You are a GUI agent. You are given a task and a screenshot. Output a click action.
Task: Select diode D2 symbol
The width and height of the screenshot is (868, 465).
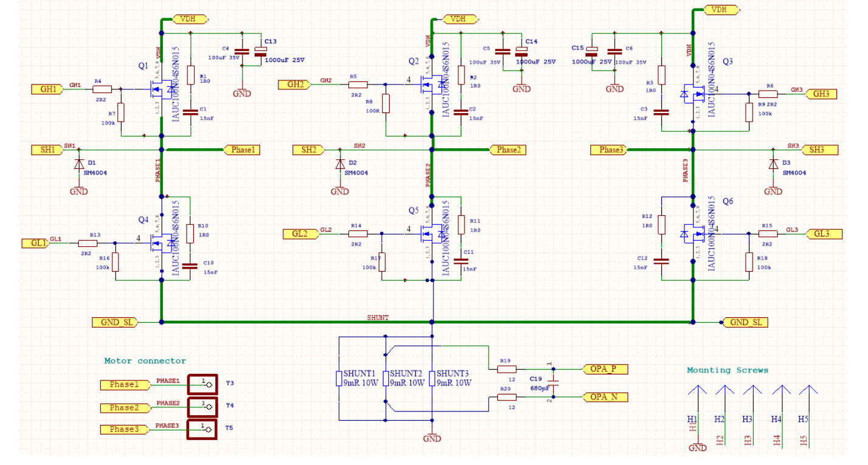click(340, 164)
